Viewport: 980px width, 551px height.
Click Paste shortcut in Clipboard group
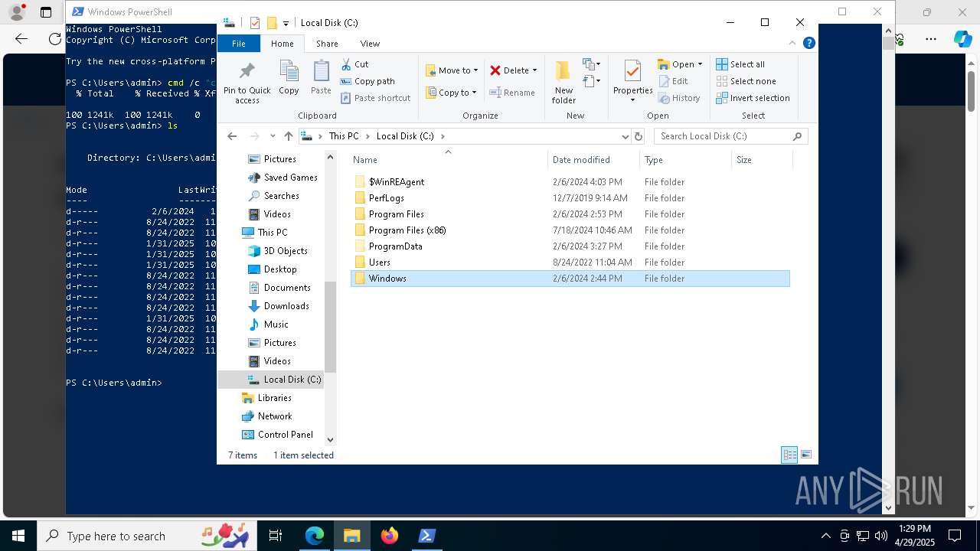click(375, 98)
